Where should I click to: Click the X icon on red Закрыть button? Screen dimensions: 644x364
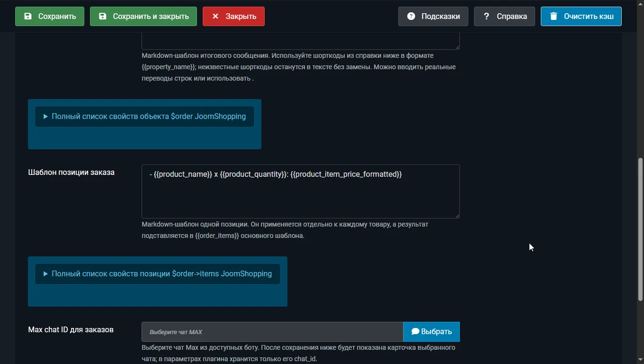click(215, 16)
